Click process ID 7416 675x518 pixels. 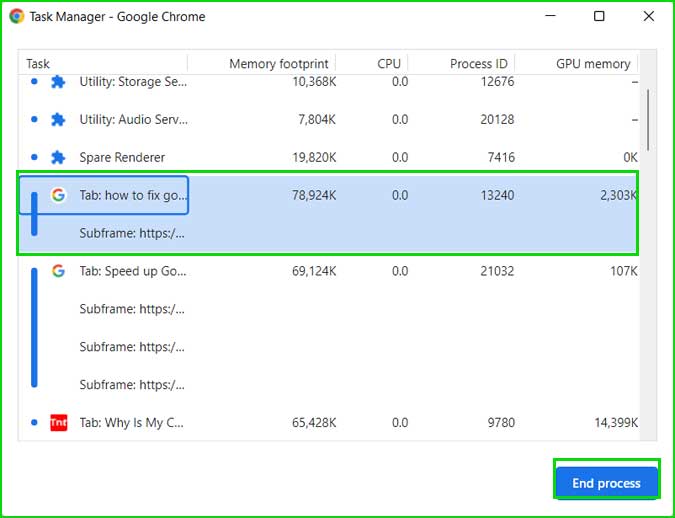point(501,157)
